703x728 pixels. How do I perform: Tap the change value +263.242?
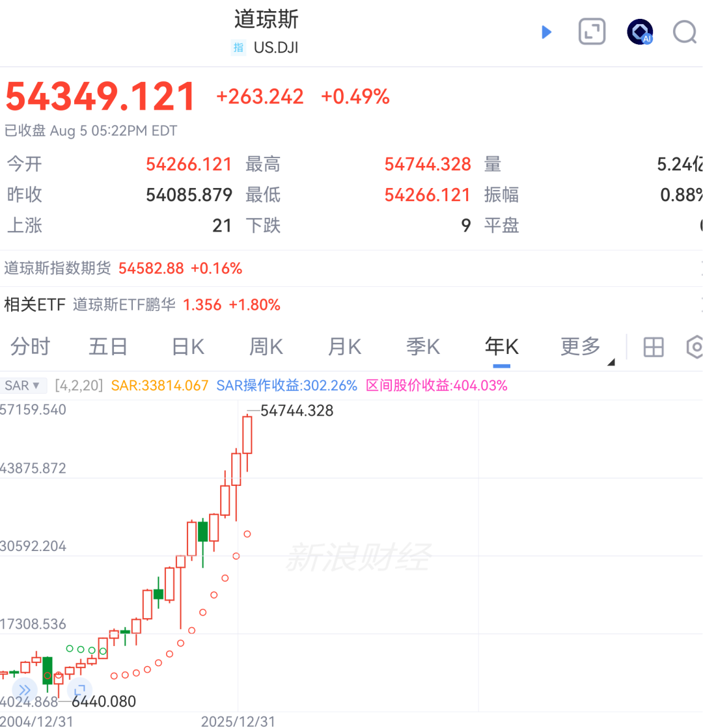[x=260, y=96]
